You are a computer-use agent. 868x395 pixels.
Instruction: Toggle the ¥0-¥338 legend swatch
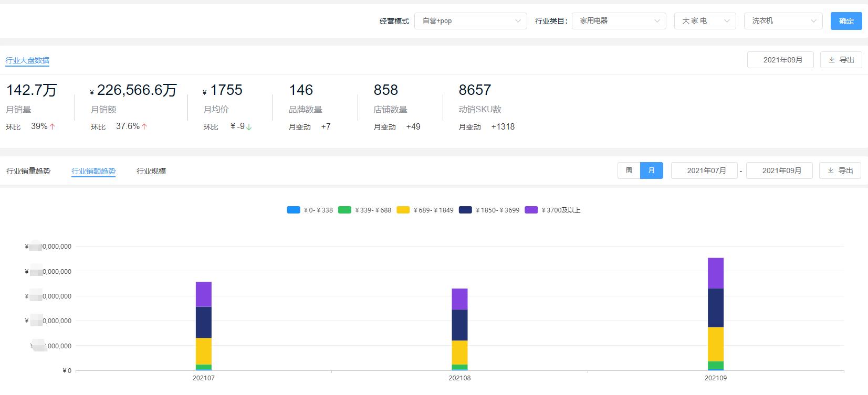pos(294,210)
